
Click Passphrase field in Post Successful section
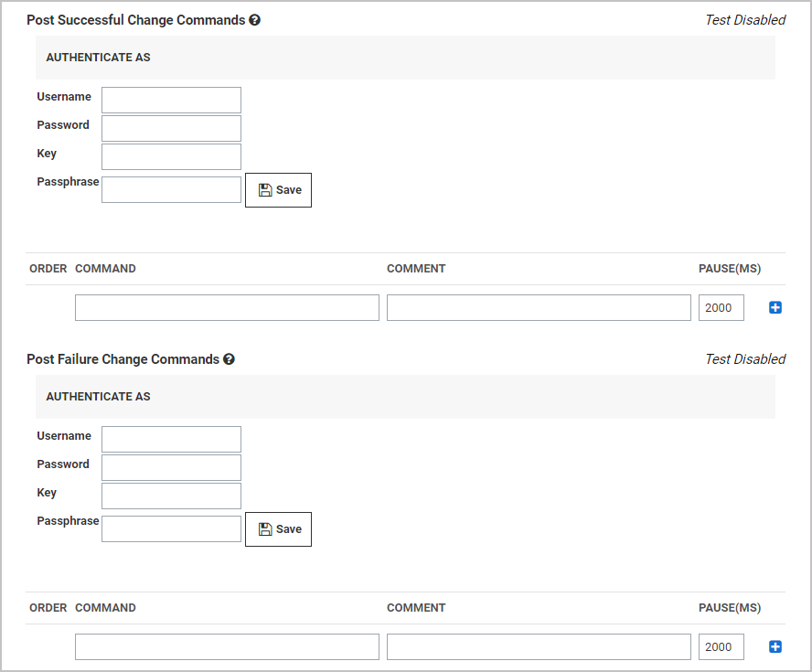point(171,189)
